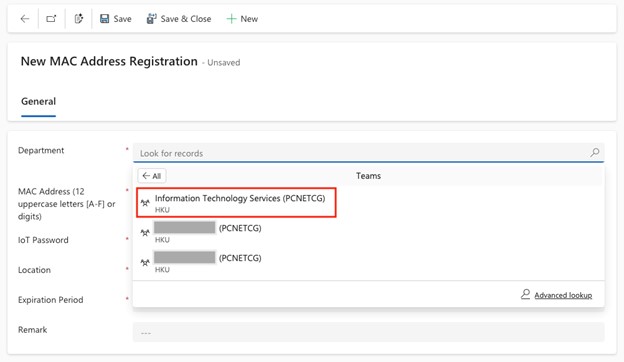The height and width of the screenshot is (362, 624).
Task: Click the Unsaved status text
Action: 224,63
